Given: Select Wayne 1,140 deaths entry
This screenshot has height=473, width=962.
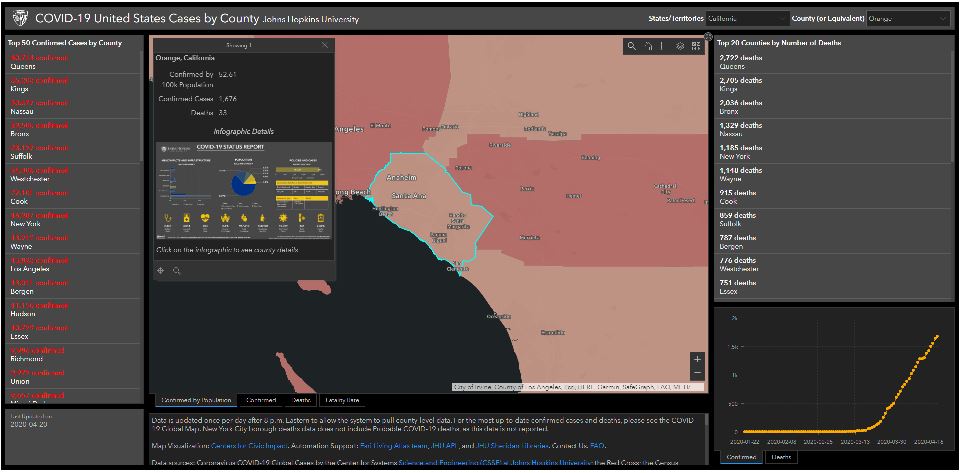Looking at the screenshot, I should pos(833,175).
